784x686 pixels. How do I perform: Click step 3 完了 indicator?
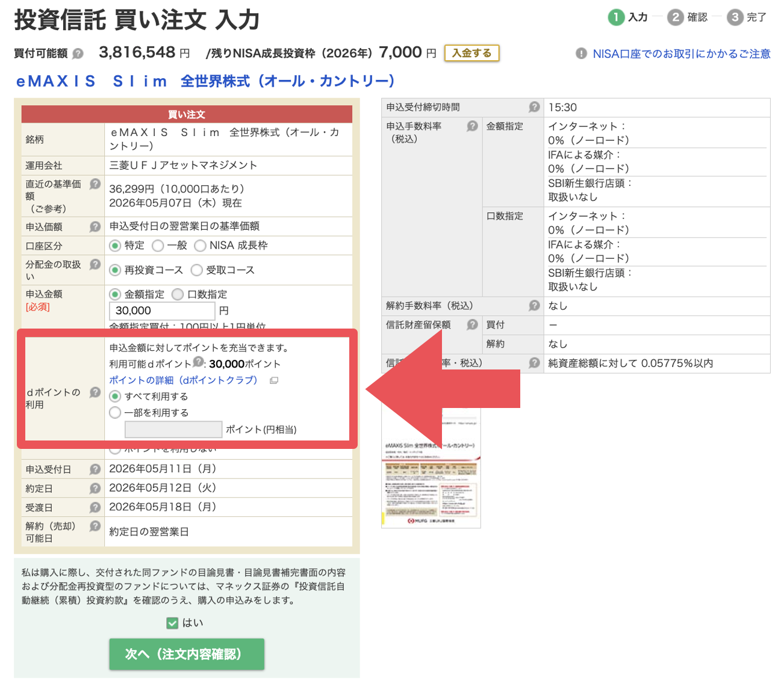pos(747,17)
